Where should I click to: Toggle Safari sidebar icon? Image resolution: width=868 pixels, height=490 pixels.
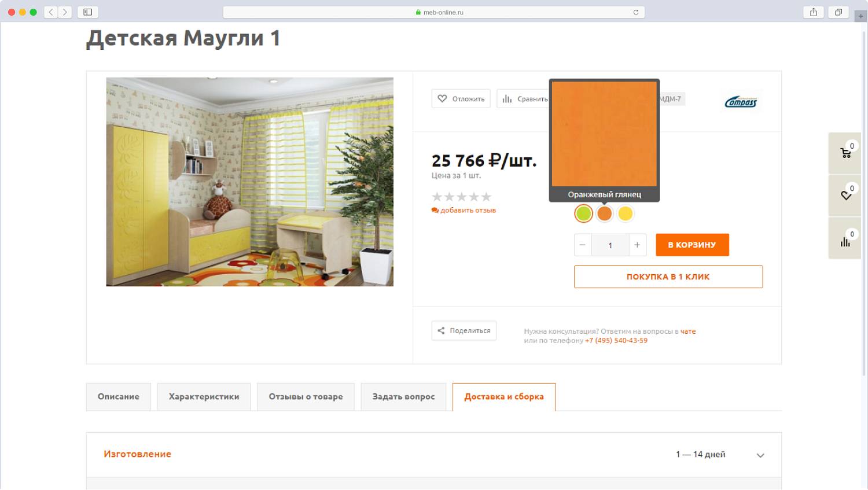click(88, 12)
